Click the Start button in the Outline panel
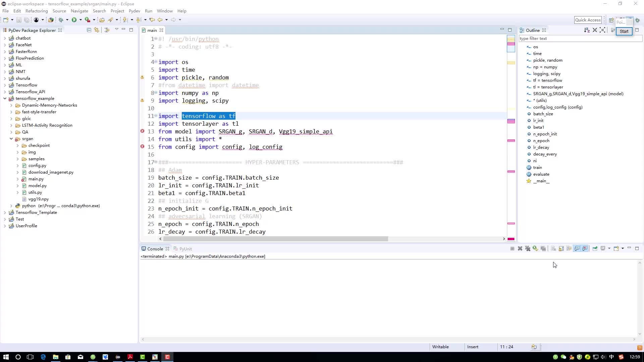 point(624,31)
